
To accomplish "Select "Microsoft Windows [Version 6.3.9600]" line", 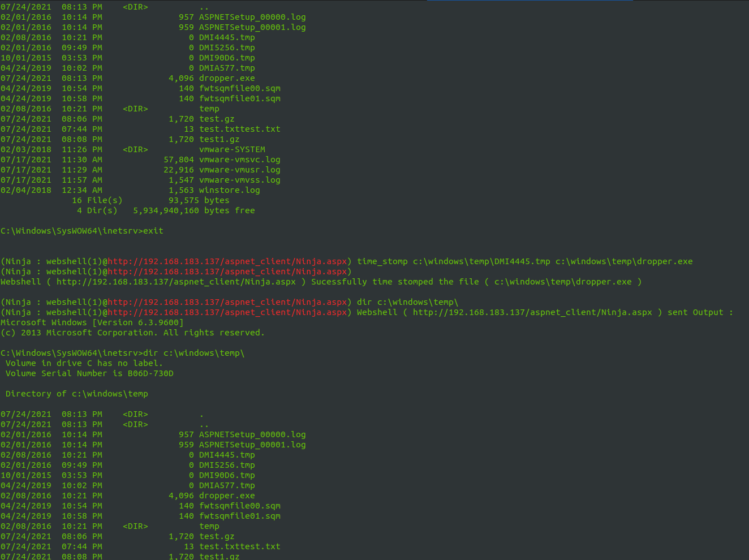I will (x=92, y=322).
